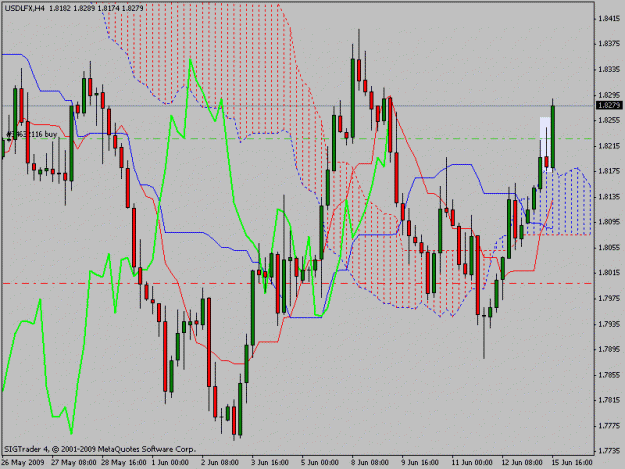Click the USDLFX,H4 chart symbol title

tap(24, 8)
